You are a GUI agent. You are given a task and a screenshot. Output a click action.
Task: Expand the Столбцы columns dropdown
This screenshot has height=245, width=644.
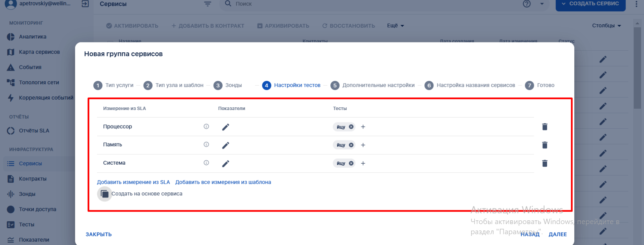click(x=606, y=26)
